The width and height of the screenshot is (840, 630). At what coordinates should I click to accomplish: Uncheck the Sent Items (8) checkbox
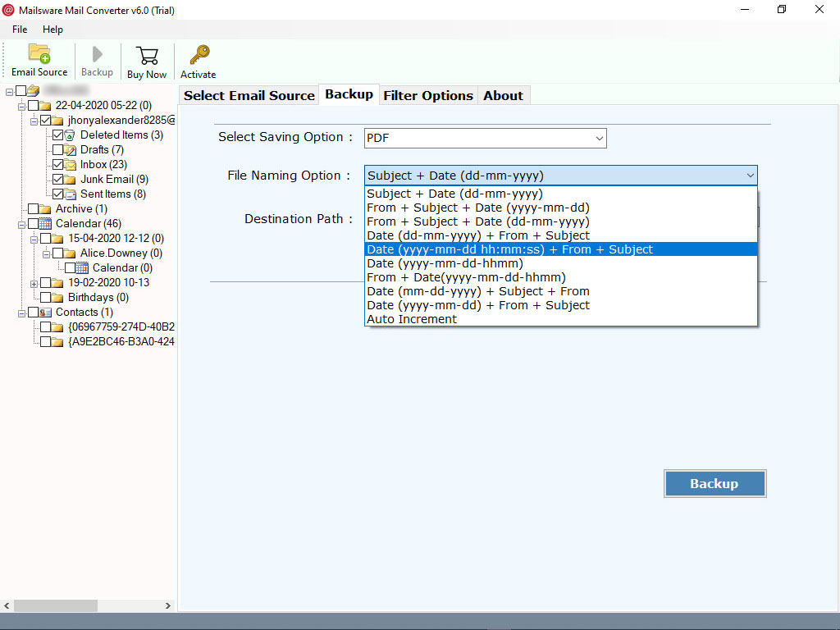coord(58,194)
